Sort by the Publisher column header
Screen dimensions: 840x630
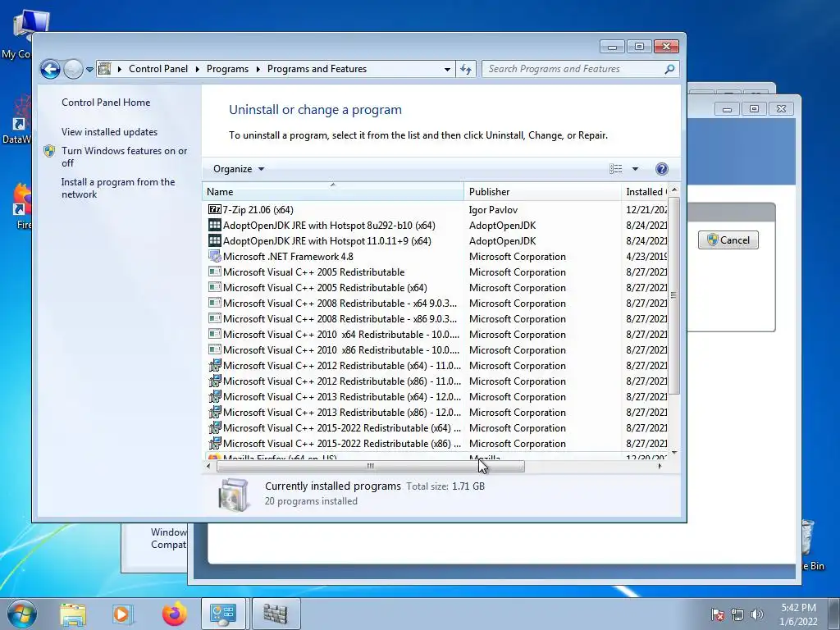(x=542, y=192)
